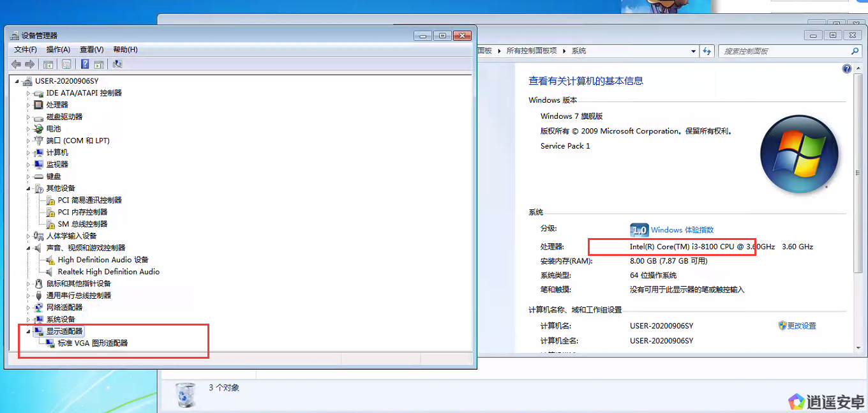This screenshot has height=413, width=868.
Task: Click the Recycle Bin icon on the desktop
Action: pyautogui.click(x=185, y=394)
